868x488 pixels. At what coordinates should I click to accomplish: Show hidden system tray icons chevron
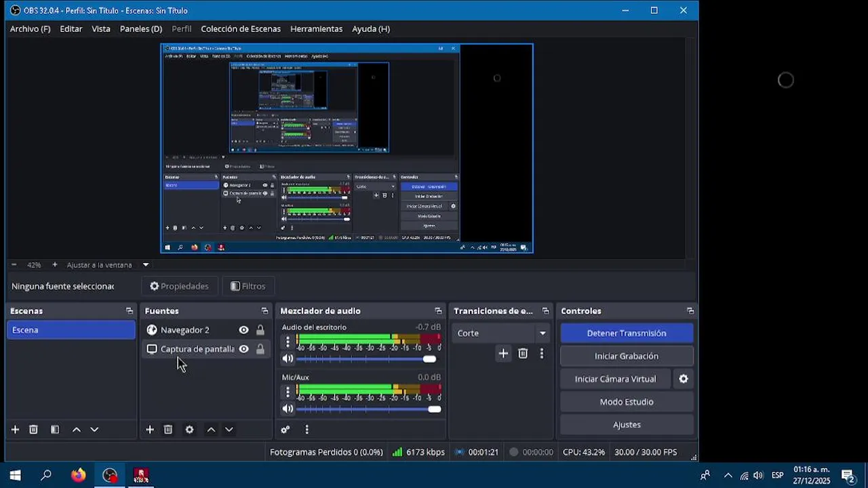click(x=728, y=475)
